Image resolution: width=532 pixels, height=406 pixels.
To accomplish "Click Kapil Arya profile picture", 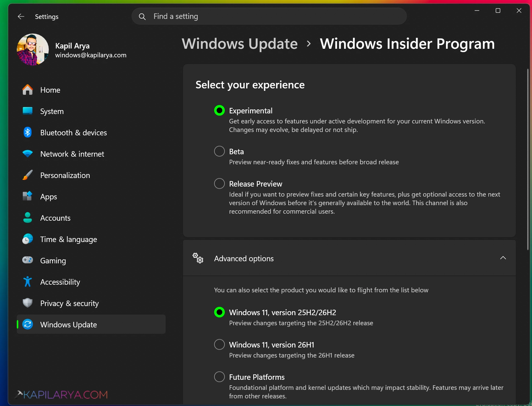I will click(33, 49).
